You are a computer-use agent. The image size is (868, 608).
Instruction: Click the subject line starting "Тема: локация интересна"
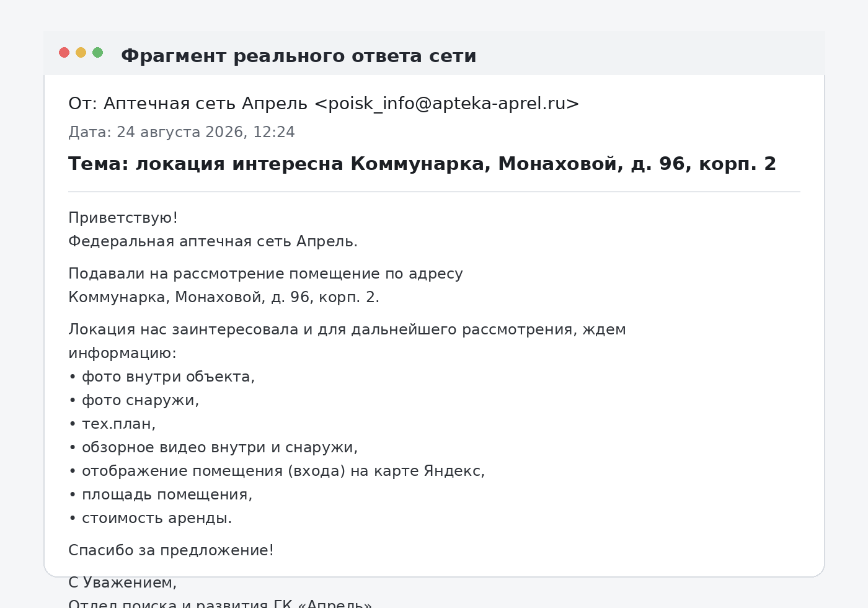(422, 164)
